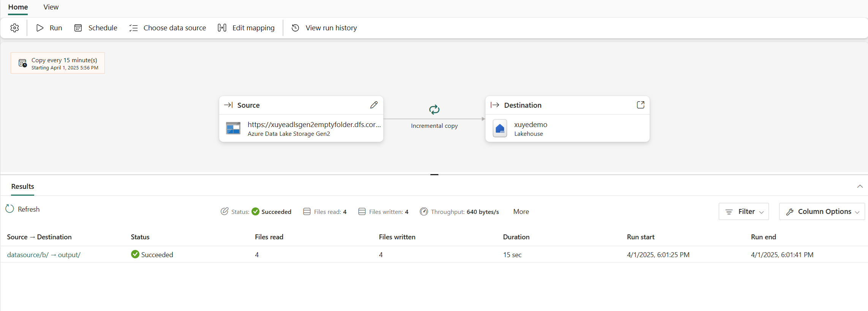
Task: Open the Column Options dropdown
Action: 822,212
